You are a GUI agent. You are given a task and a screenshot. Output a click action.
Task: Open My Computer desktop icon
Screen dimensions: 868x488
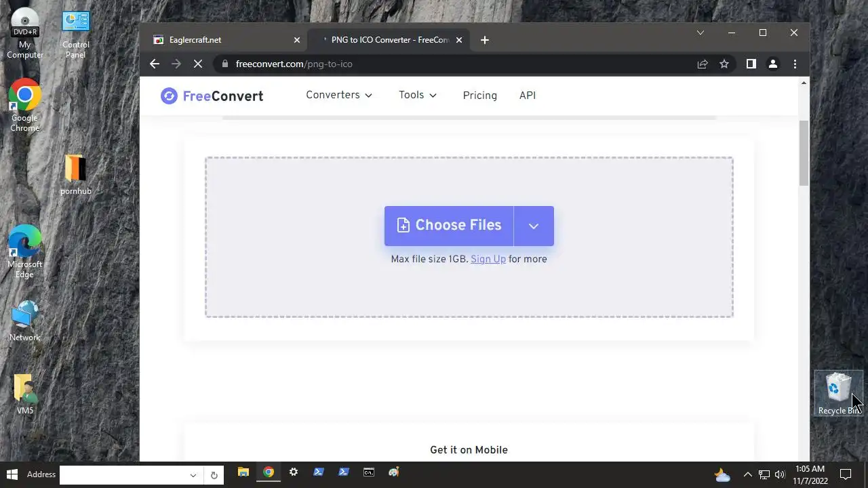(25, 33)
